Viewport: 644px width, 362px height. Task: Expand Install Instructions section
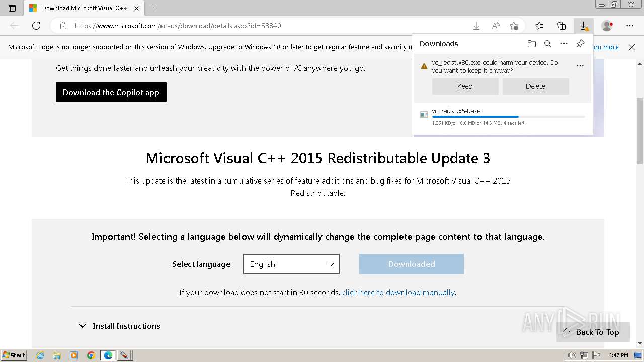(x=119, y=326)
